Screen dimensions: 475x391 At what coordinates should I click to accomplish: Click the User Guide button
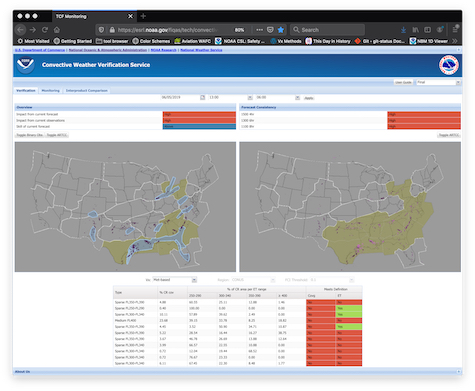(403, 82)
